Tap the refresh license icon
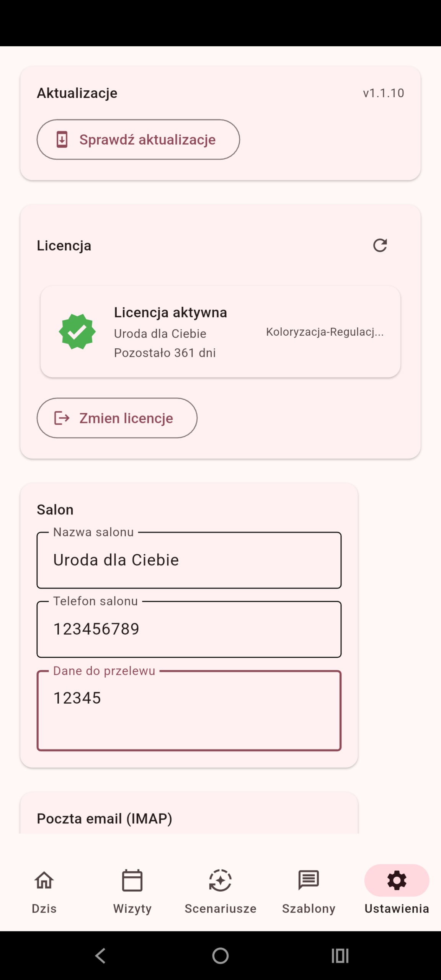 [x=380, y=245]
